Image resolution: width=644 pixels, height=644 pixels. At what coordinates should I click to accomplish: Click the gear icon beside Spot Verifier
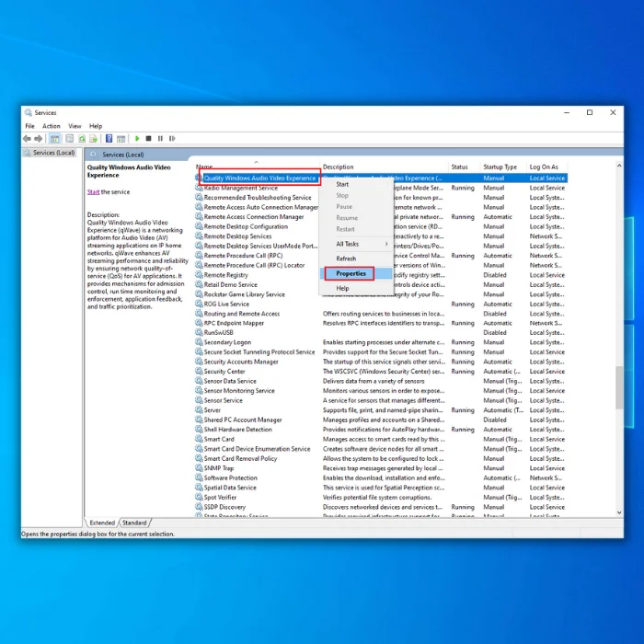coord(200,498)
